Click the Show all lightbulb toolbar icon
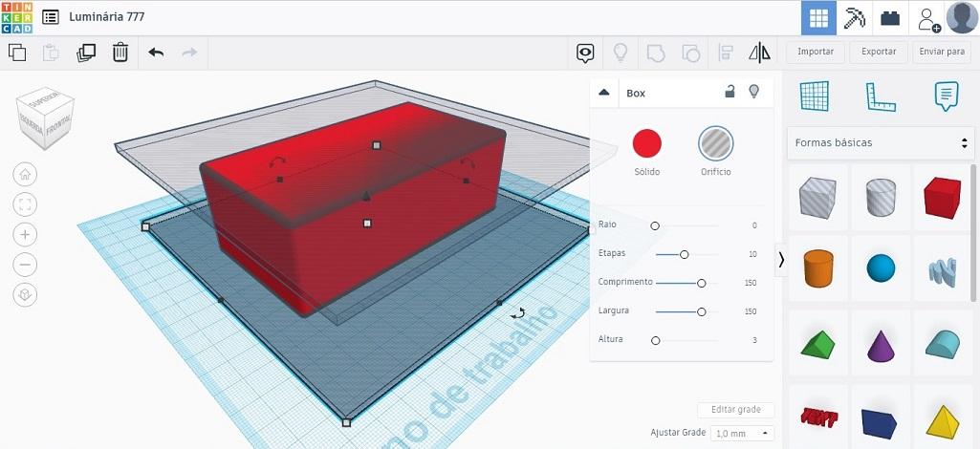980x449 pixels. click(620, 53)
